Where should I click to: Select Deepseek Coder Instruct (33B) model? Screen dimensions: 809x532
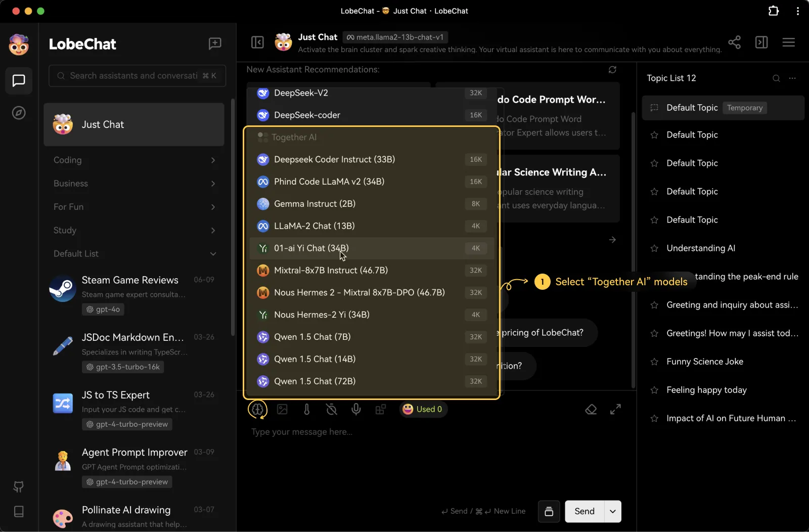point(372,159)
